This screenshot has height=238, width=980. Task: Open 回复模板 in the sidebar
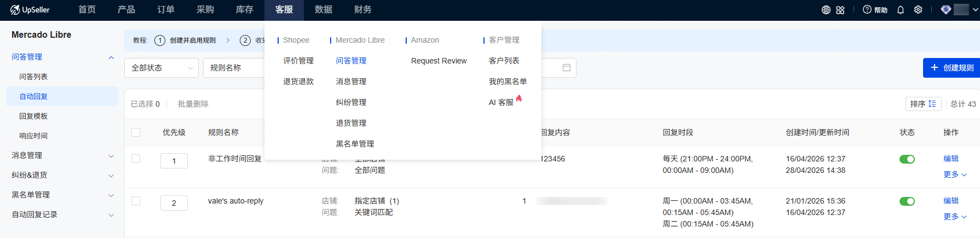tap(33, 116)
